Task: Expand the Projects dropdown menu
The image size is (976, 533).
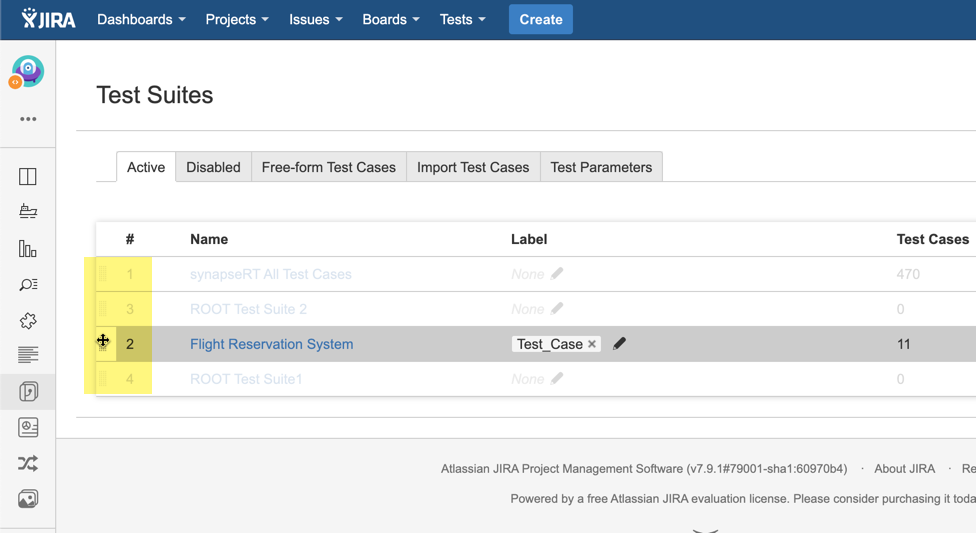Action: (x=236, y=19)
